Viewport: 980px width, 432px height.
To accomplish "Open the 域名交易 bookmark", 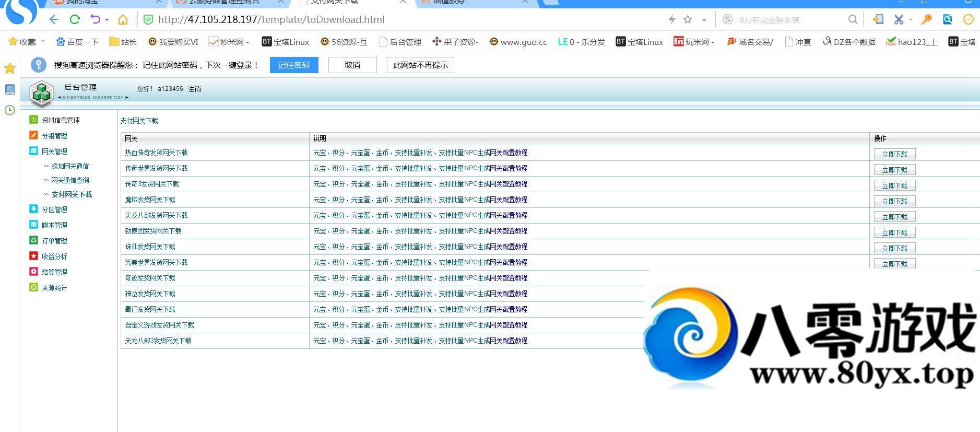I will click(750, 42).
